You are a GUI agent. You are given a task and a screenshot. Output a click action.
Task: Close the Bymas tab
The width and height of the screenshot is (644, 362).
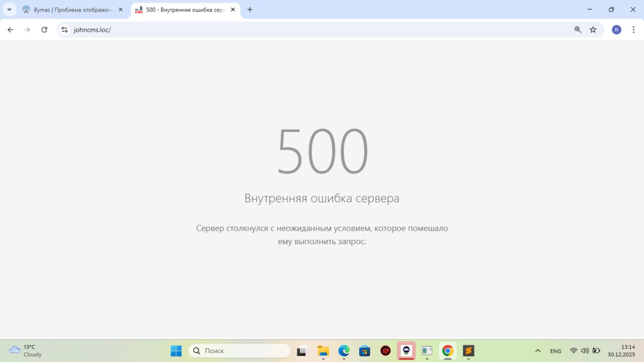(x=120, y=10)
